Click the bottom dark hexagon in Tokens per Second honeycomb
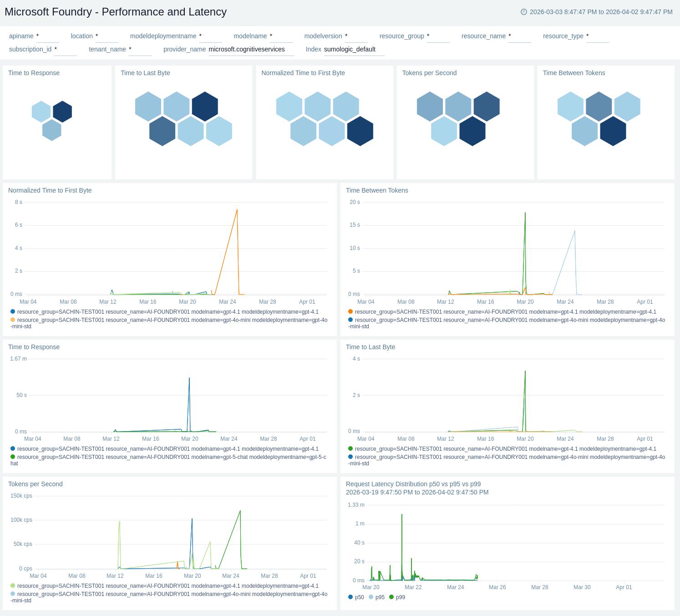This screenshot has width=680, height=616. point(472,131)
